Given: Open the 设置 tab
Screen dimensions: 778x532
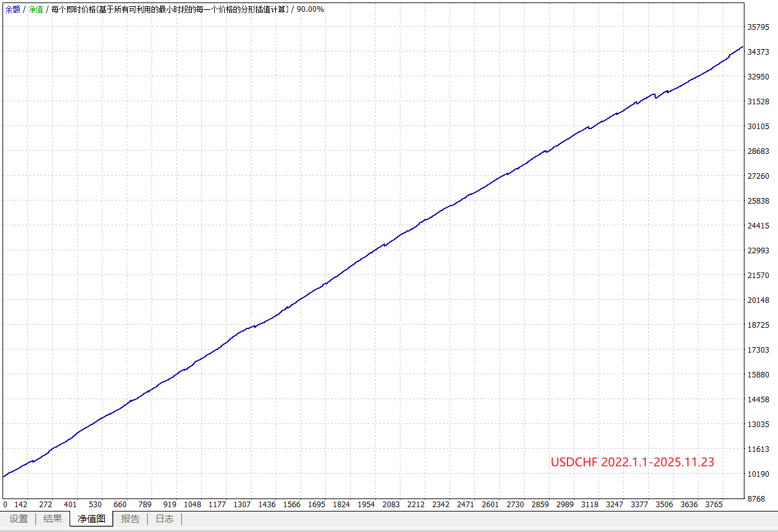Looking at the screenshot, I should click(19, 519).
